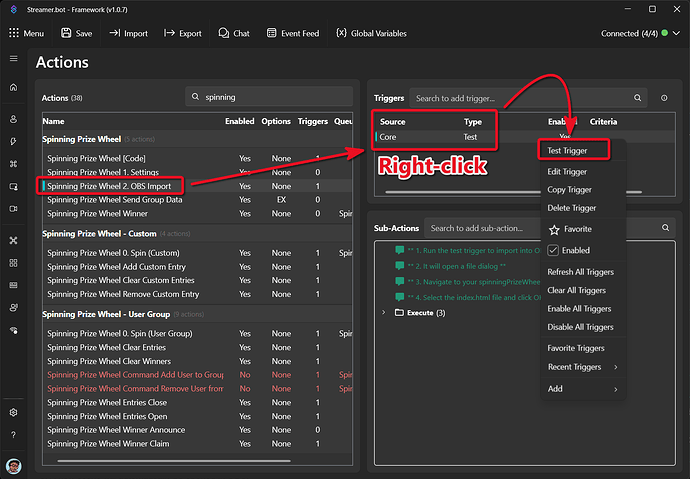Click the triggers search magnifier icon
Screen dimensions: 690x479
coord(637,98)
